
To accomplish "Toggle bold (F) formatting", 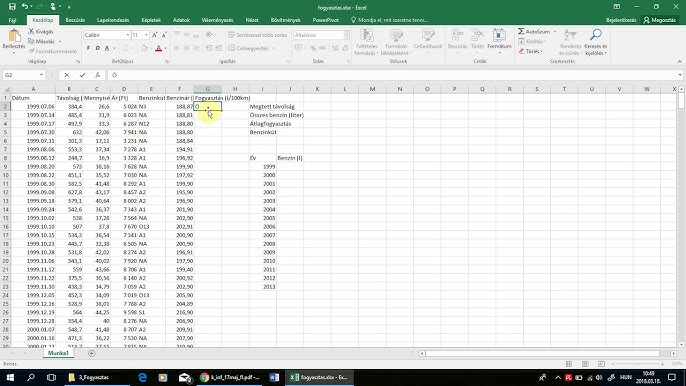I will pyautogui.click(x=88, y=48).
